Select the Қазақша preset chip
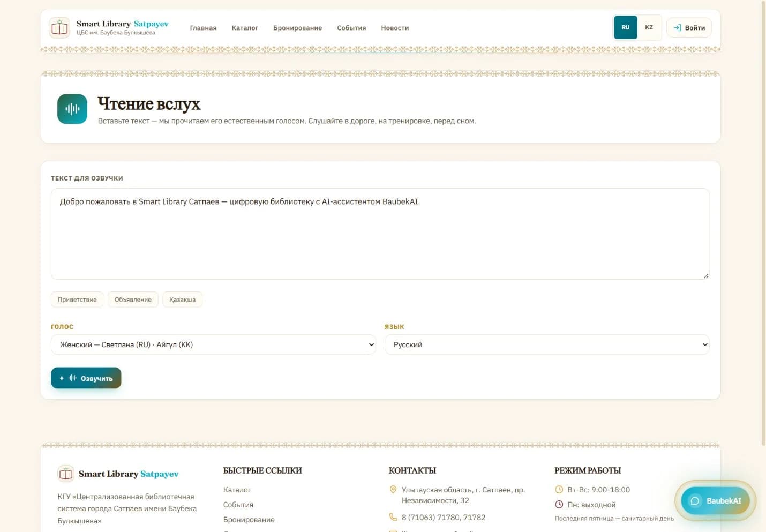 click(x=182, y=299)
